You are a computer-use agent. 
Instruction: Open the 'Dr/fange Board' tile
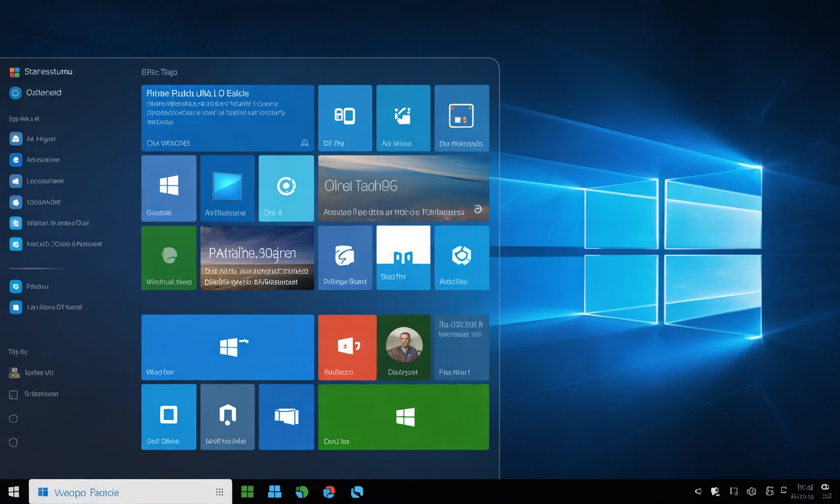[x=345, y=258]
